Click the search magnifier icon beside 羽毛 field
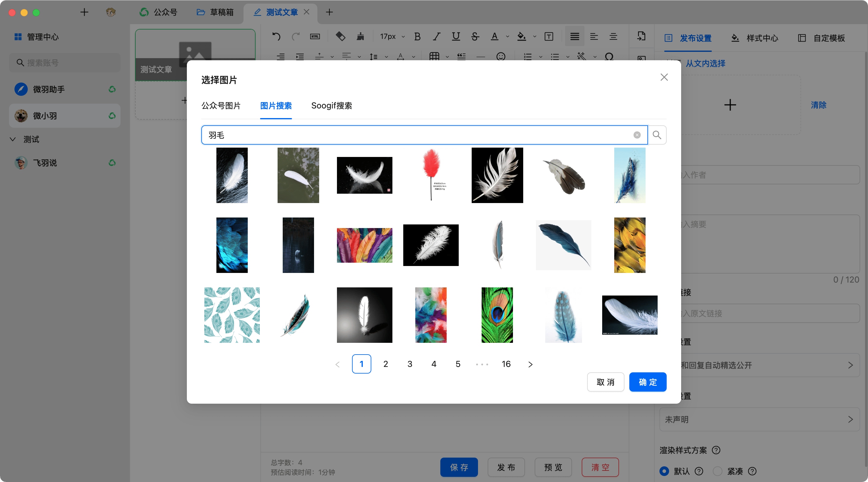 [x=657, y=135]
